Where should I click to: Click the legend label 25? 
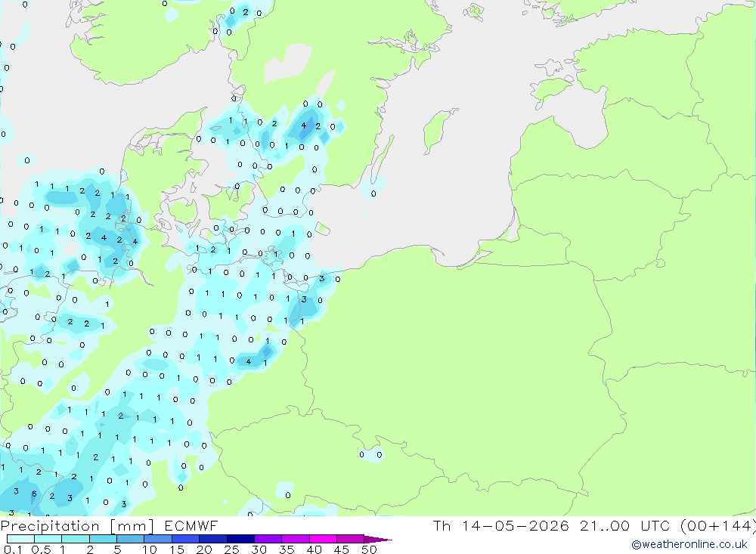(232, 549)
